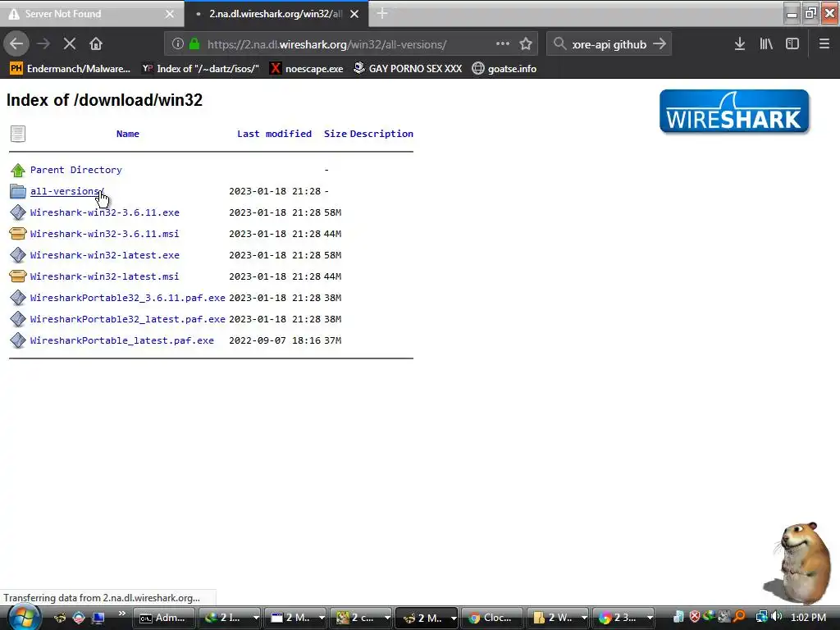Click the all-versions folder icon
The height and width of the screenshot is (630, 840).
click(18, 191)
